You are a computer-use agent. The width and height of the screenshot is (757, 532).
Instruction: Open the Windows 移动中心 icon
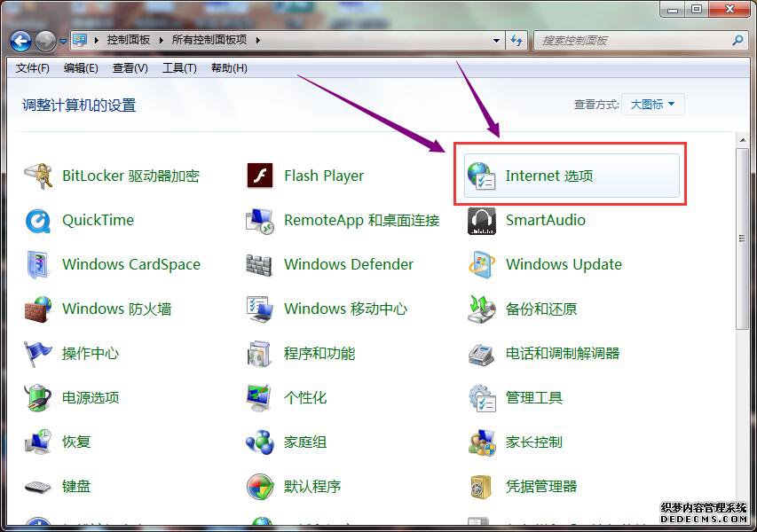pyautogui.click(x=260, y=309)
